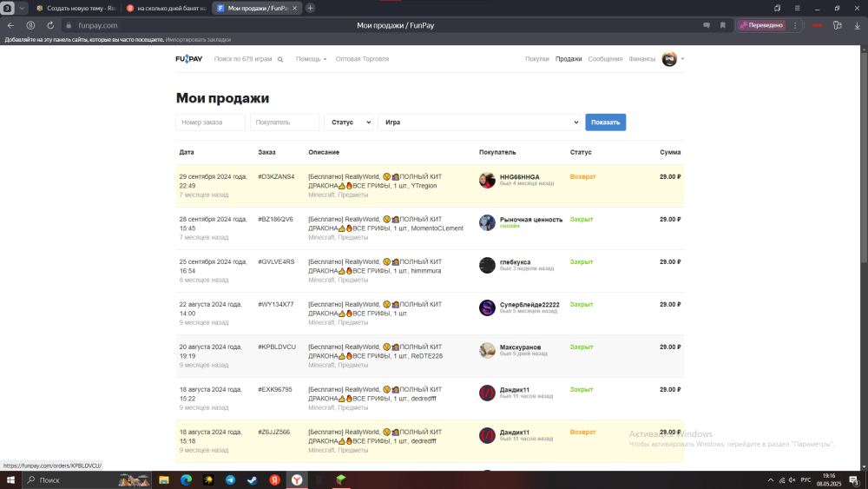Open the FunPay logo home link
Viewport: 868px width, 489px height.
188,59
